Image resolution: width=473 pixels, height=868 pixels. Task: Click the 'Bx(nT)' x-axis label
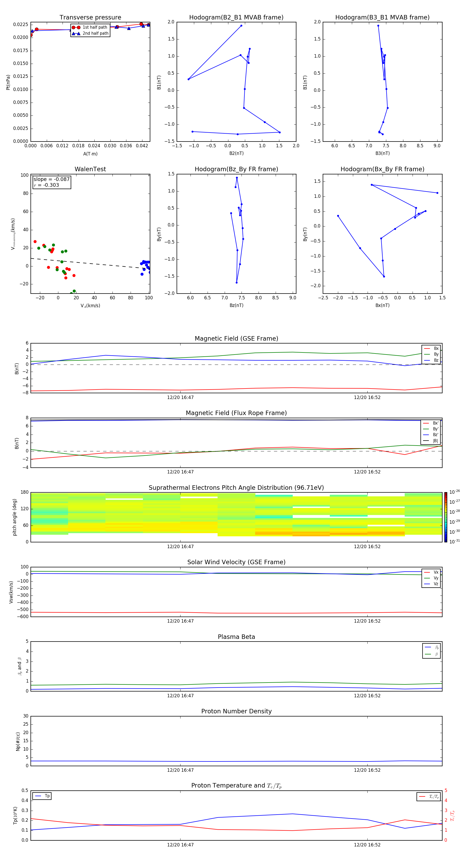(x=382, y=305)
